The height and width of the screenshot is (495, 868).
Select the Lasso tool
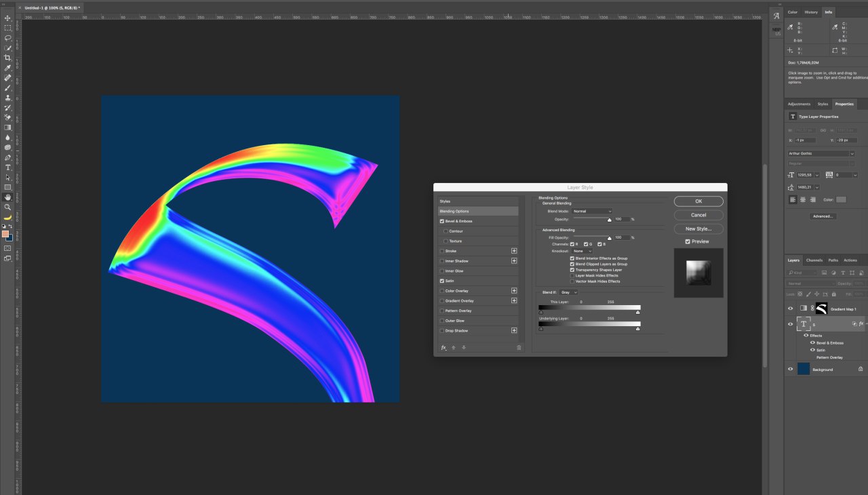click(x=8, y=38)
